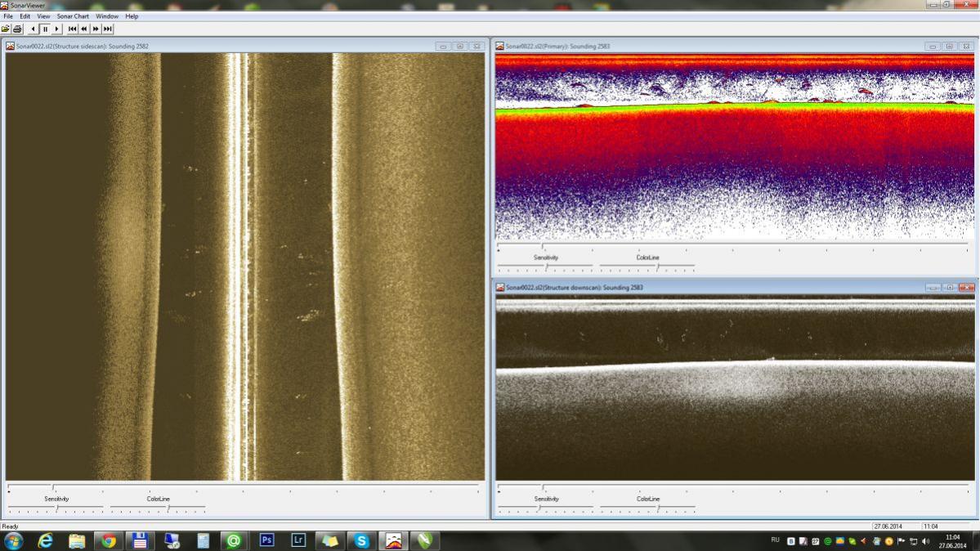Image resolution: width=980 pixels, height=551 pixels.
Task: Open Photoshop from the taskbar
Action: click(x=266, y=540)
